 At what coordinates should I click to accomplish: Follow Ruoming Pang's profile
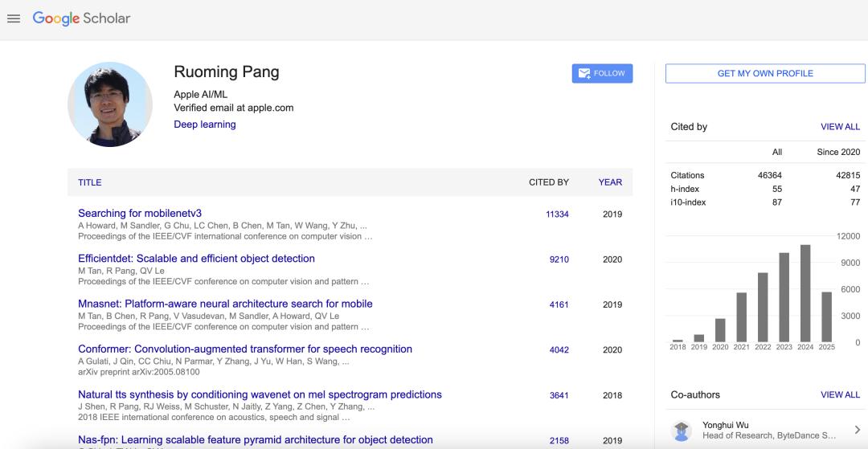(602, 74)
